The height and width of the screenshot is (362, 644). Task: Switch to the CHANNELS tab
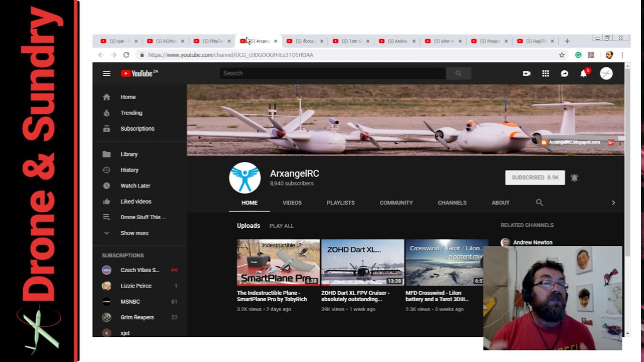452,203
